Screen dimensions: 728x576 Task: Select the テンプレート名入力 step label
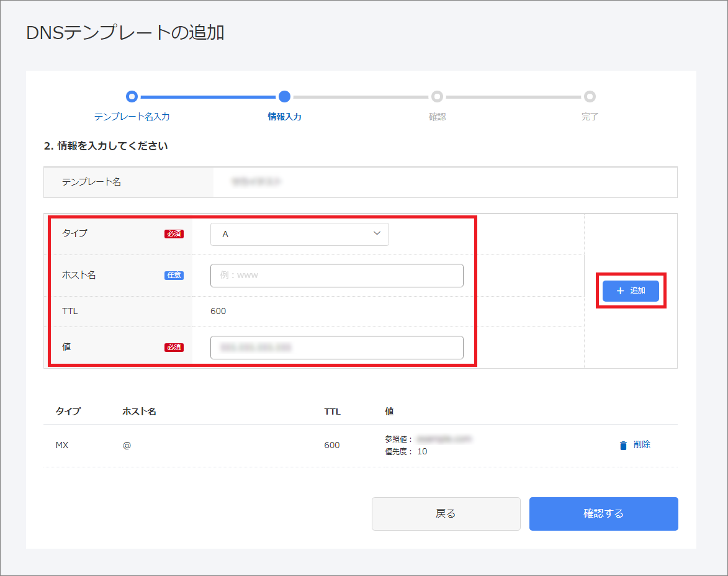132,117
